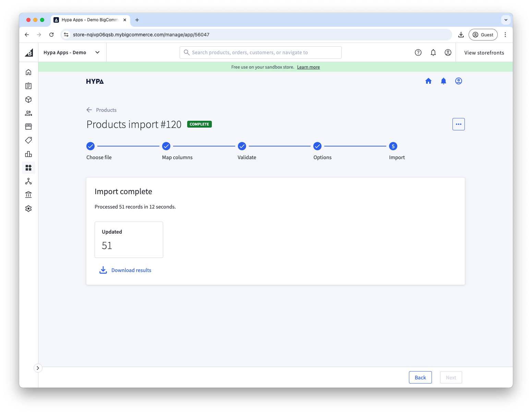Image resolution: width=532 pixels, height=413 pixels.
Task: Click the search products input field
Action: (261, 52)
